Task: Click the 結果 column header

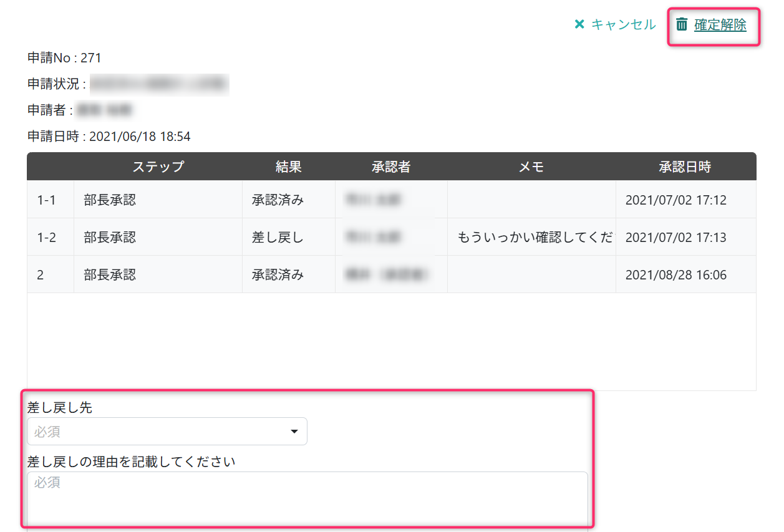Action: 288,167
